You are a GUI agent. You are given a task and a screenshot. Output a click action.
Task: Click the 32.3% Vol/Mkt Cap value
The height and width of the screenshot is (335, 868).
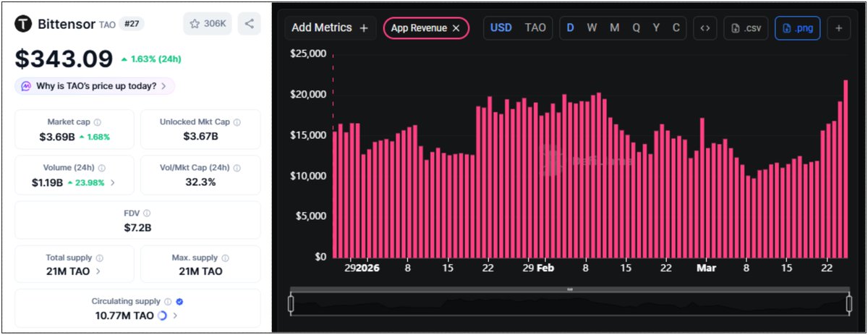point(200,182)
